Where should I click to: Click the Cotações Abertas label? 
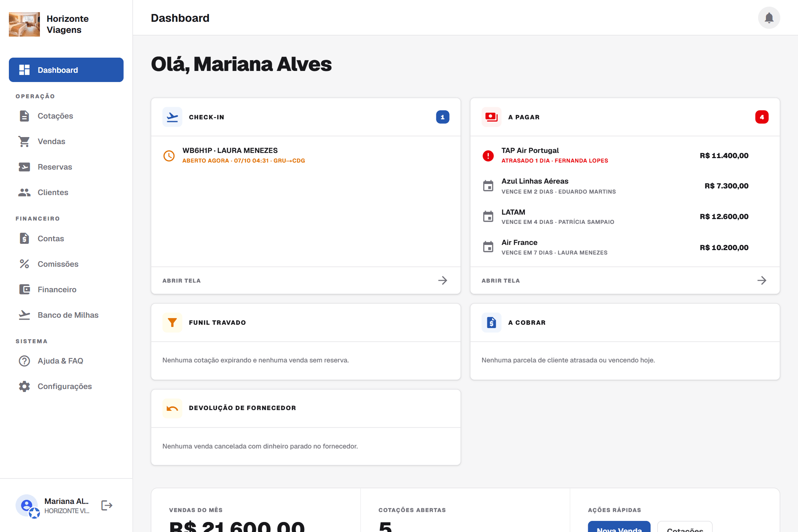[x=412, y=510]
